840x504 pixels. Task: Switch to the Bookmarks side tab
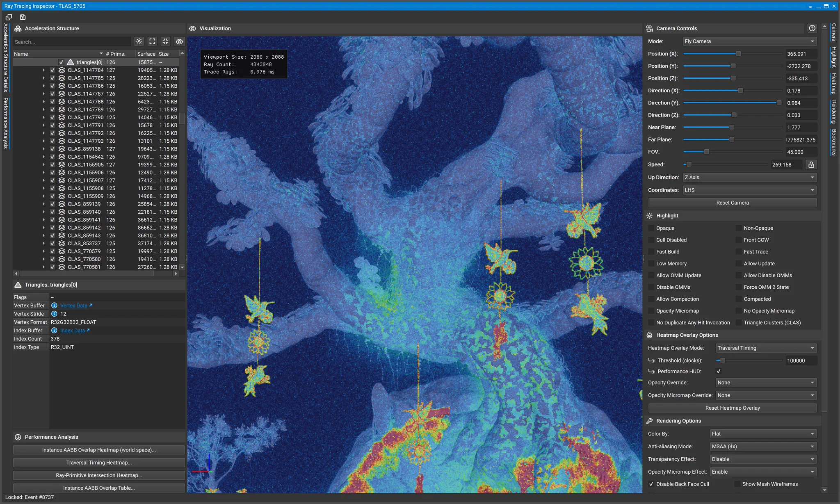[834, 142]
